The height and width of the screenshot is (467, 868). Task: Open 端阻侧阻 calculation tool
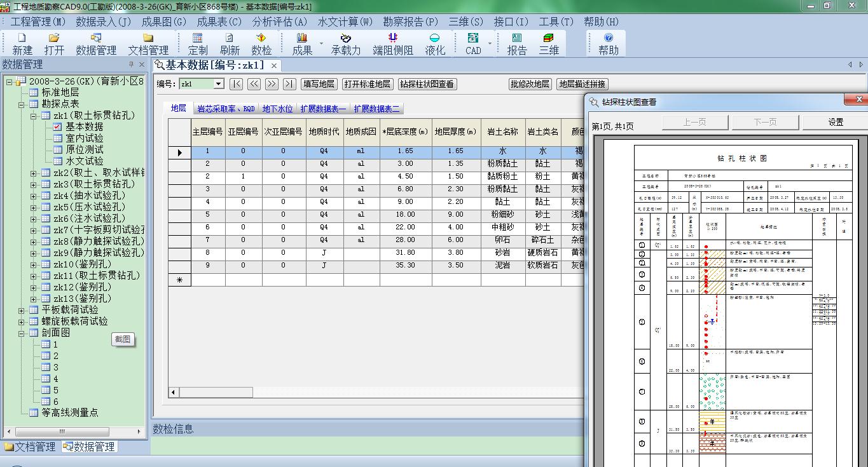click(x=393, y=44)
